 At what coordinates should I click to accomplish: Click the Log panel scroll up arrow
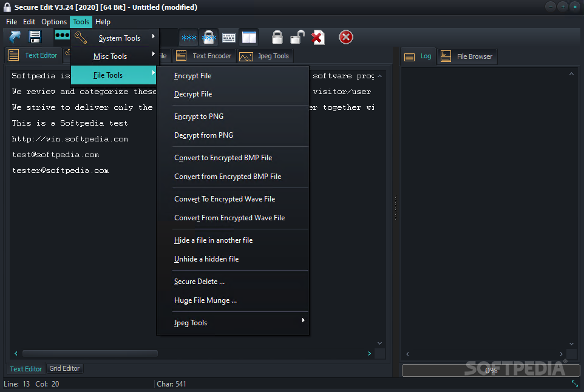tap(571, 73)
